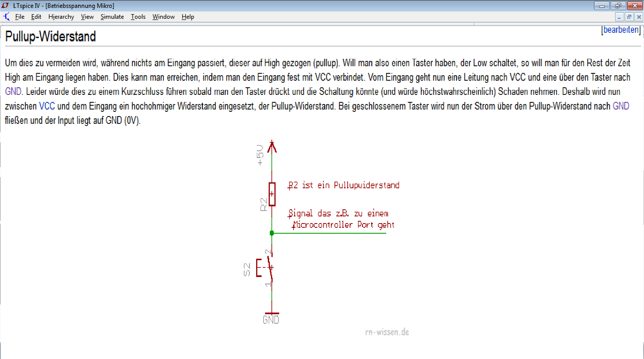
Task: Open the Window menu
Action: (163, 17)
